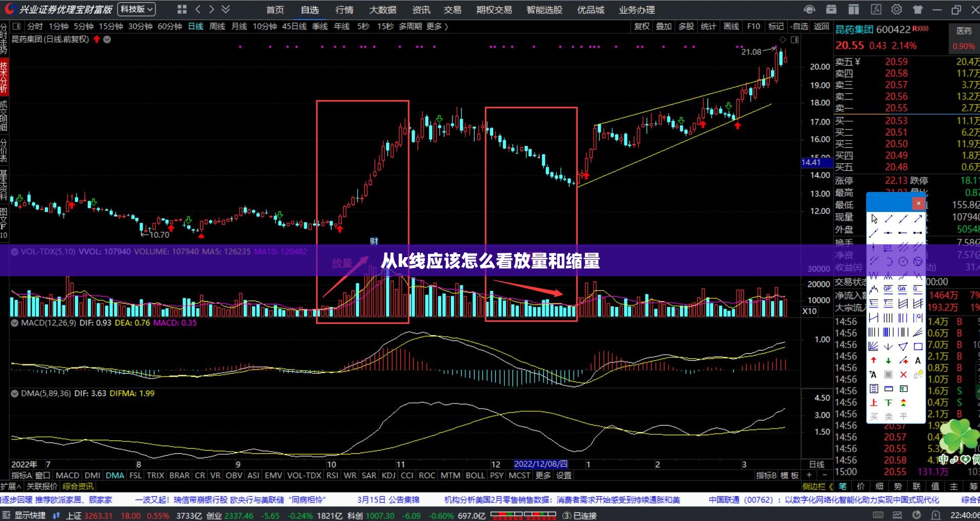This screenshot has height=521, width=980.
Task: Open 显示快捷 in status bar
Action: click(30, 515)
